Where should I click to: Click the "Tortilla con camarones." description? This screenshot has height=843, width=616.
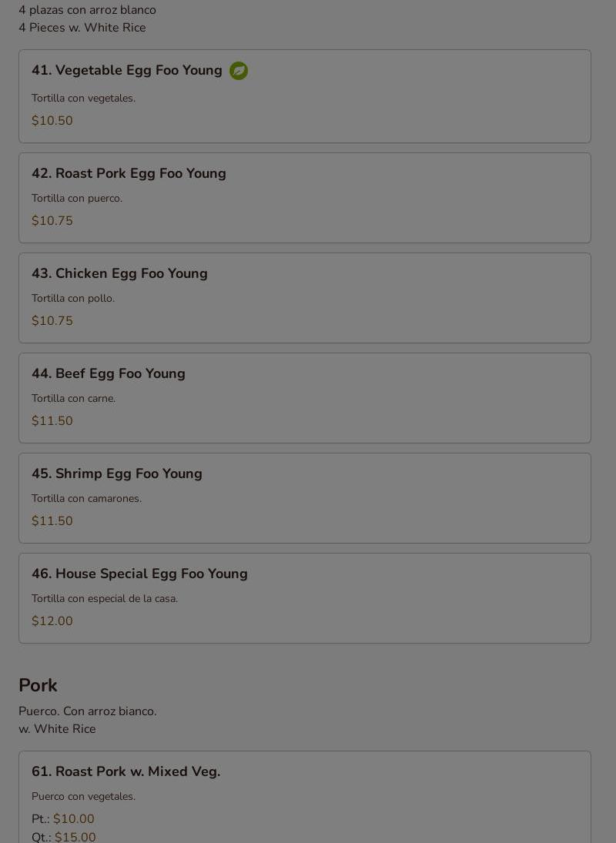click(x=86, y=499)
